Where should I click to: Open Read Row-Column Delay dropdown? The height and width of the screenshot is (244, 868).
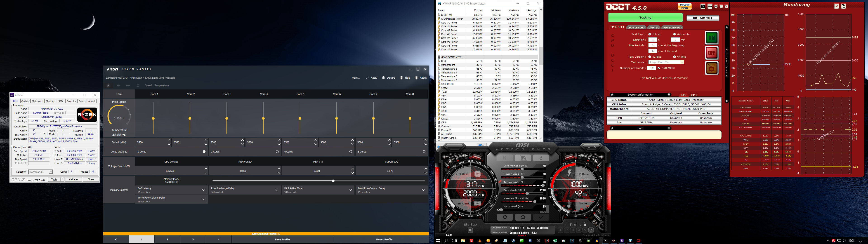[392, 190]
